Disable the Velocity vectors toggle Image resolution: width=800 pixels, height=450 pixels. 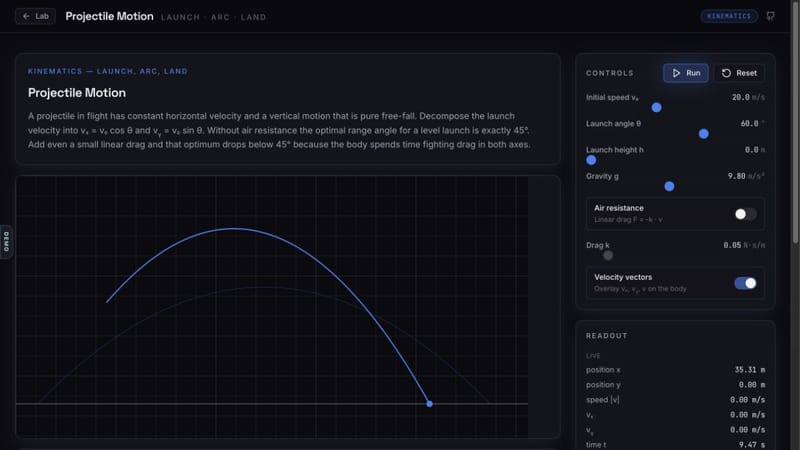[x=745, y=283]
